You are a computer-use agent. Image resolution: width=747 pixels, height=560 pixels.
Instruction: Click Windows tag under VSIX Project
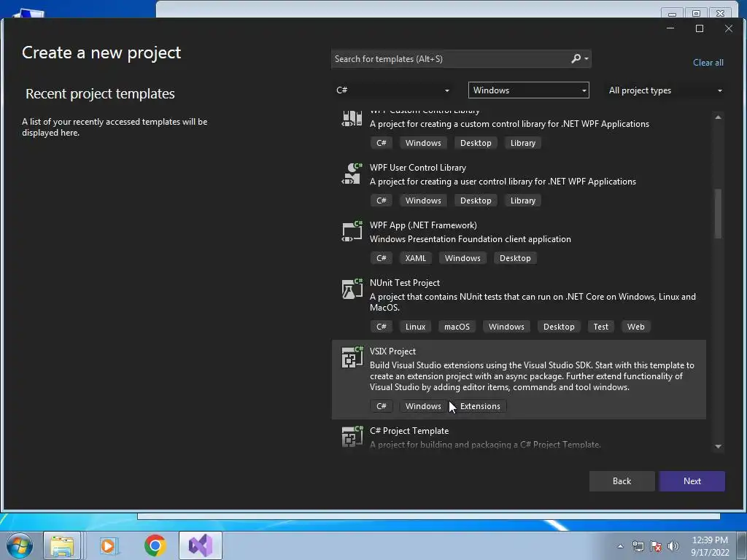(423, 406)
